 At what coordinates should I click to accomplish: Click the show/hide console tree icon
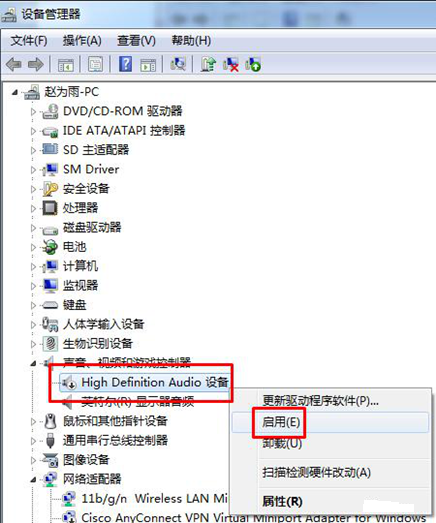pos(65,64)
